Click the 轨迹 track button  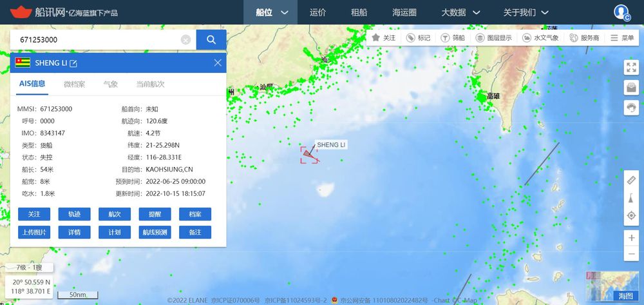click(74, 214)
